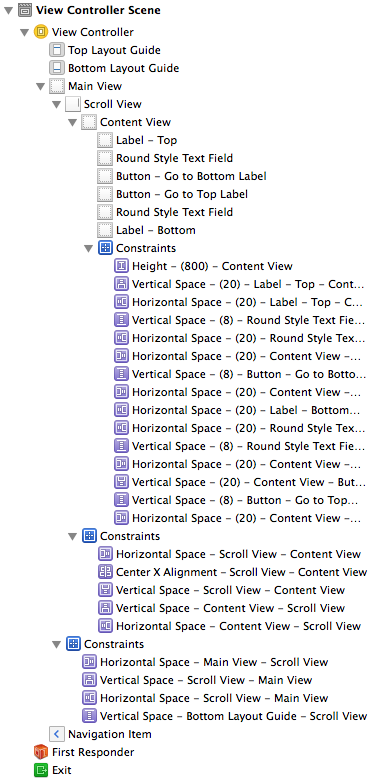
Task: Click the green Exit icon
Action: pyautogui.click(x=40, y=770)
